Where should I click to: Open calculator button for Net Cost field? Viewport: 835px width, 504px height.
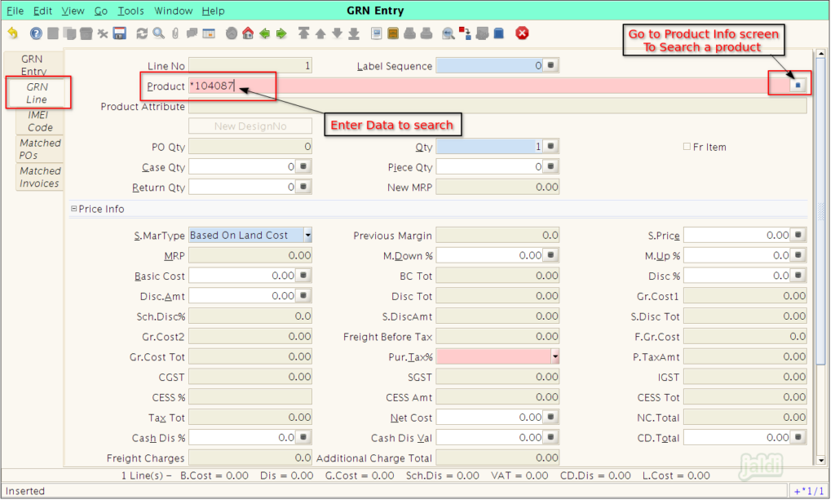click(551, 417)
